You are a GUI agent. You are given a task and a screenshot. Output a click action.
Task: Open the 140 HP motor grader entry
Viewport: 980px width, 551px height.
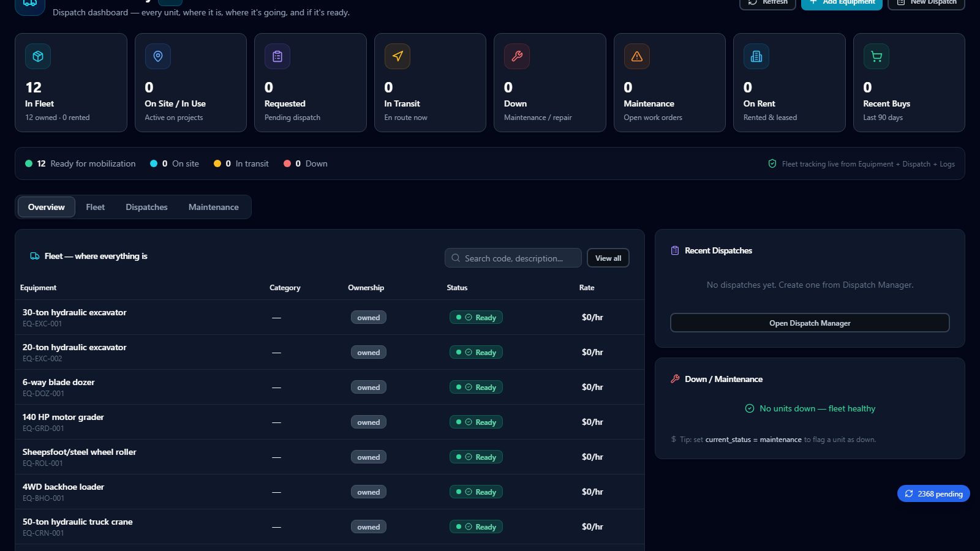[x=63, y=417]
